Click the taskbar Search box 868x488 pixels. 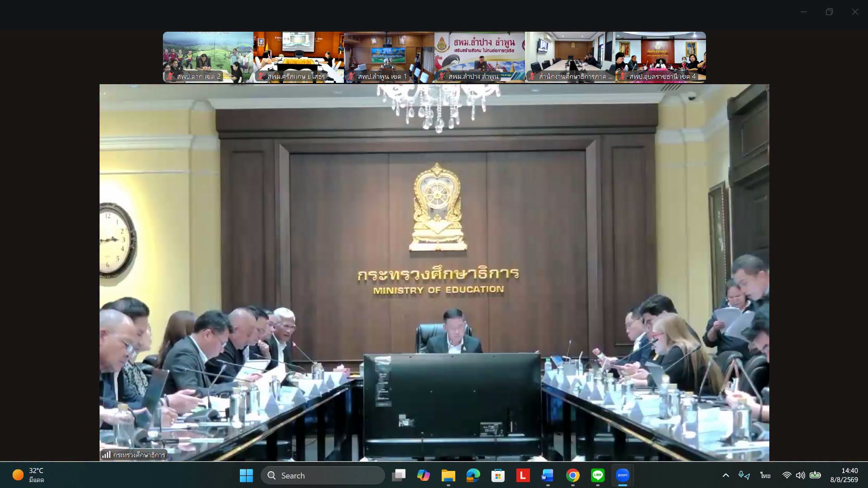pyautogui.click(x=323, y=475)
